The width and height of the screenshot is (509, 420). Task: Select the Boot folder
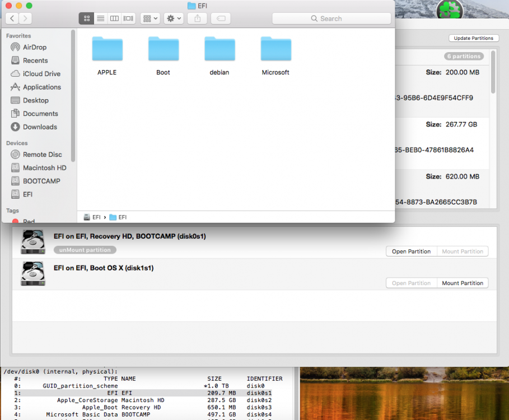(x=164, y=56)
